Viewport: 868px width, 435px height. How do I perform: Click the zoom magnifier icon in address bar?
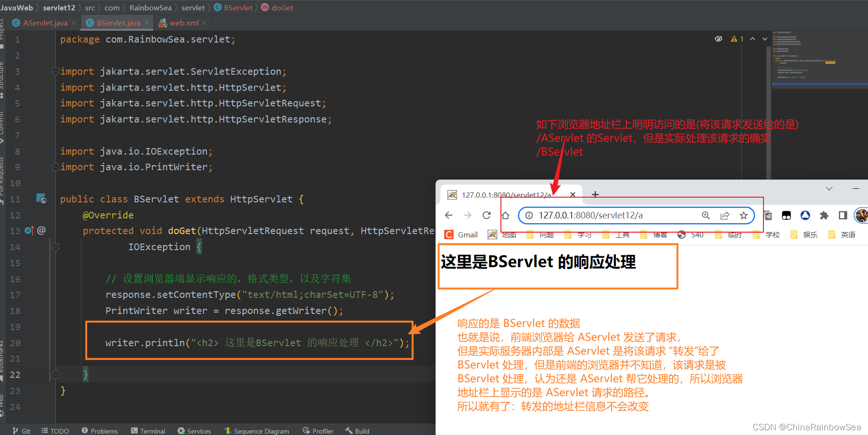tap(706, 216)
